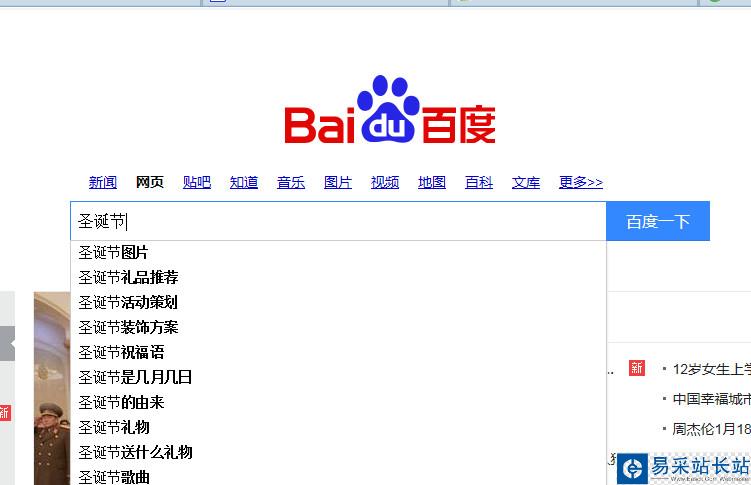Open the 百科 encyclopedia link
This screenshot has height=485, width=751.
(478, 182)
